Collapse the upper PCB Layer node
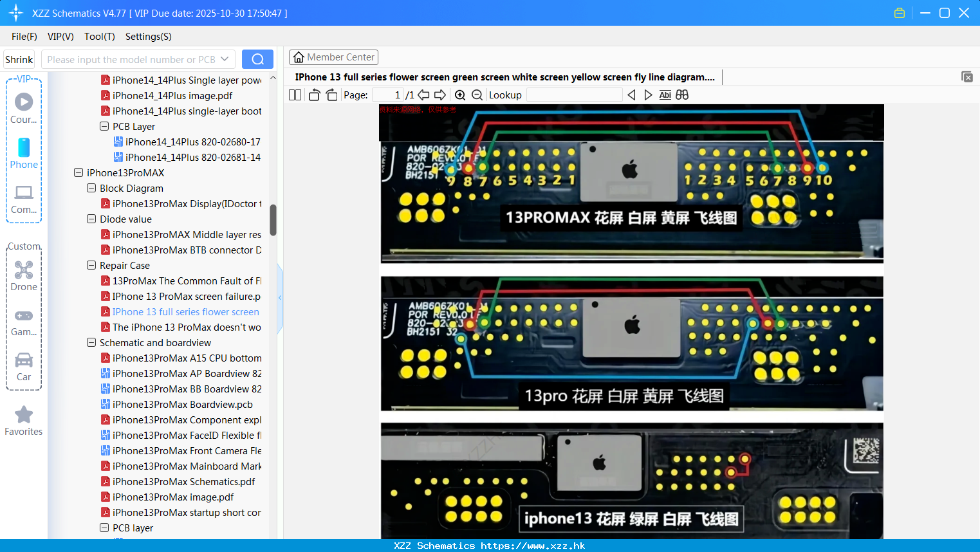The height and width of the screenshot is (552, 980). click(104, 126)
